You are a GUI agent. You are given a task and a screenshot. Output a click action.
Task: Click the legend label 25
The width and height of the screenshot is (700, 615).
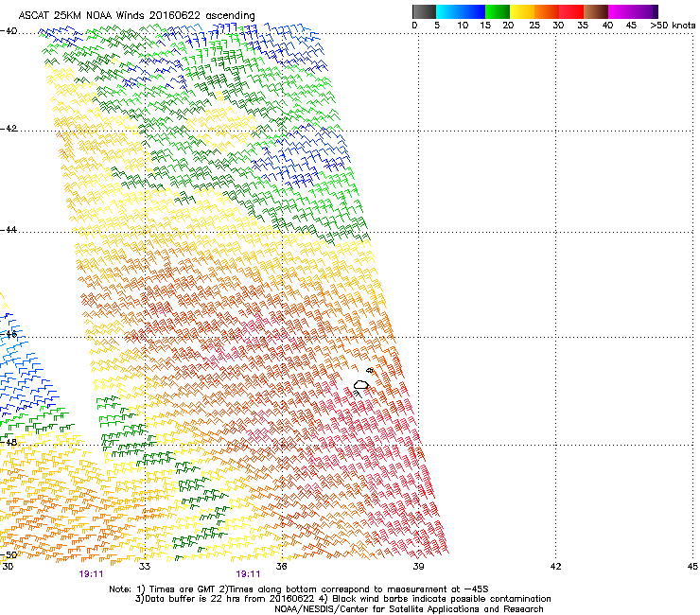coord(534,26)
